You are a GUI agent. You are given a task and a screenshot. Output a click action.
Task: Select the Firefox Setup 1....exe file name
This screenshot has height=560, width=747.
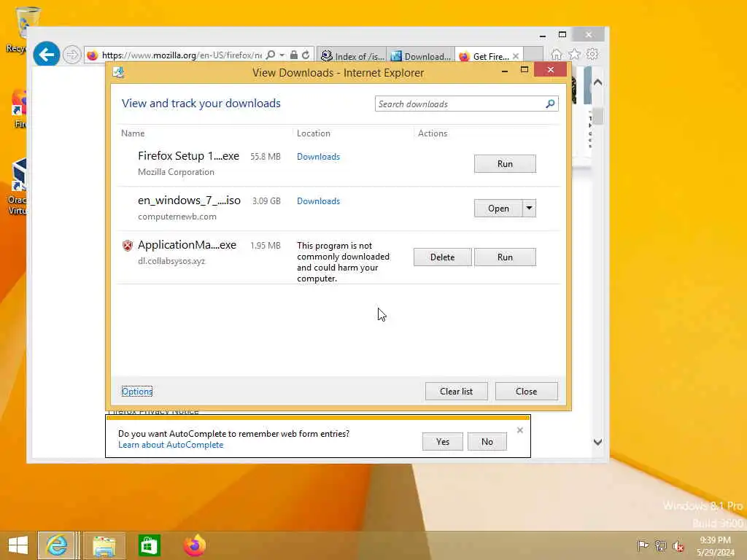tap(189, 156)
